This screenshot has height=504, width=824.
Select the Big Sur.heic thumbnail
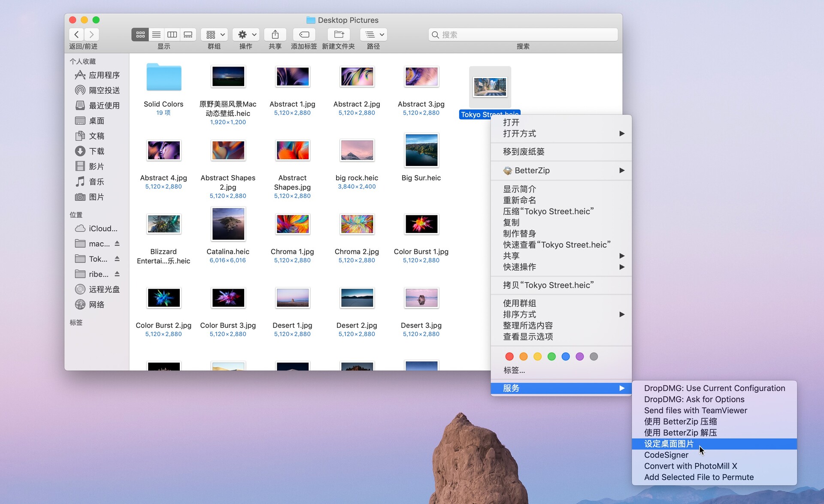421,151
